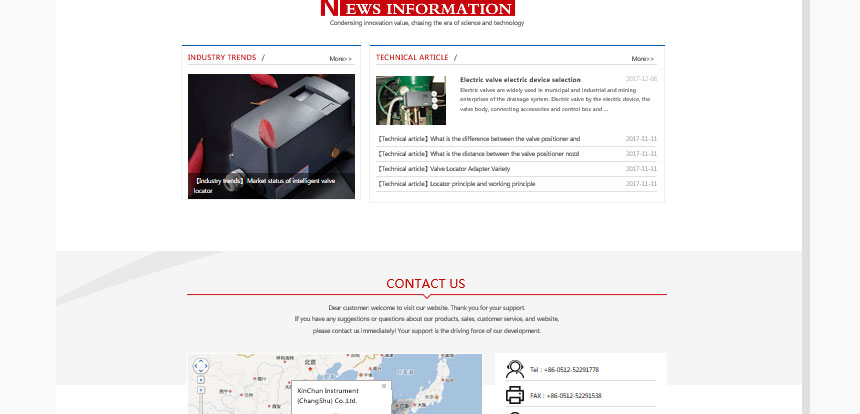Click the electric valve article summary paragraph
The image size is (860, 414).
click(x=555, y=99)
